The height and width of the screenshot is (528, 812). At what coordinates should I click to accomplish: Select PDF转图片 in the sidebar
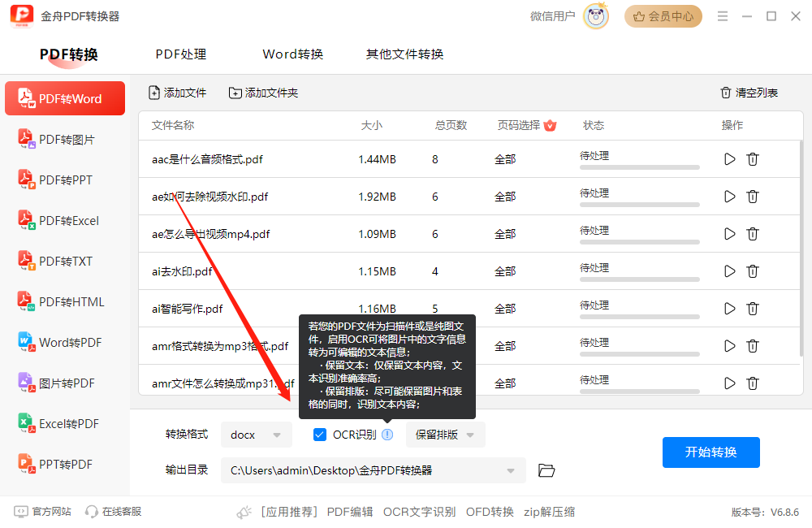pyautogui.click(x=64, y=139)
